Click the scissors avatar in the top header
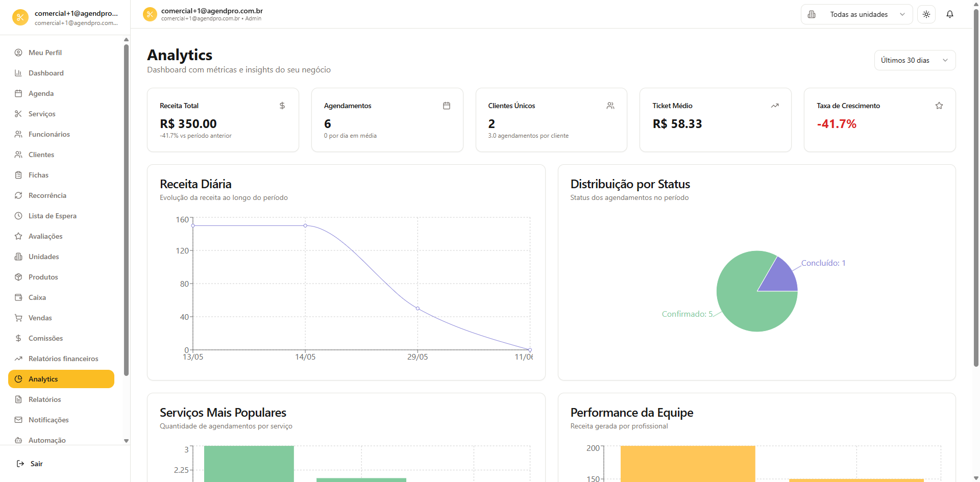 150,14
